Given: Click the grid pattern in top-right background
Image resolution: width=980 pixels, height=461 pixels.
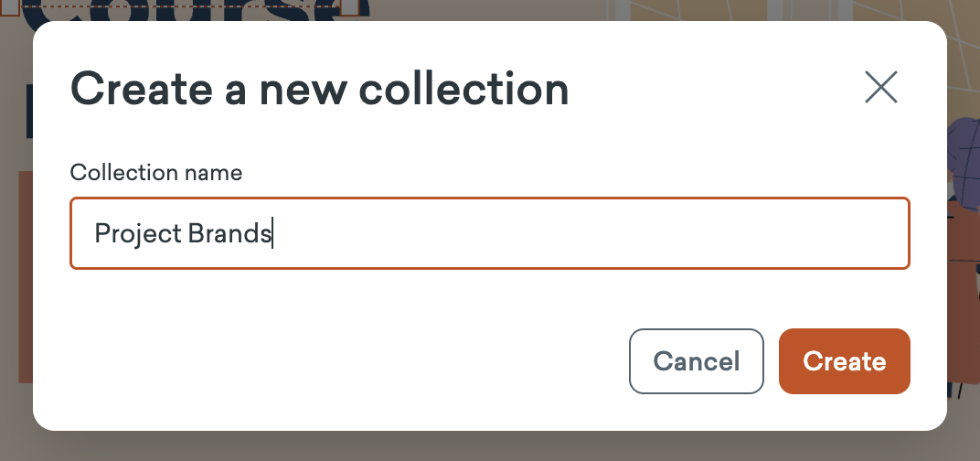Looking at the screenshot, I should [805, 13].
